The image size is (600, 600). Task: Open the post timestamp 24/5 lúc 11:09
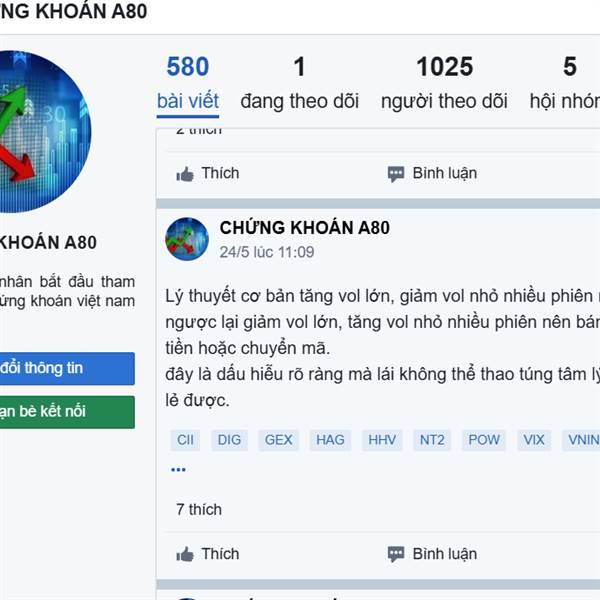tap(267, 252)
